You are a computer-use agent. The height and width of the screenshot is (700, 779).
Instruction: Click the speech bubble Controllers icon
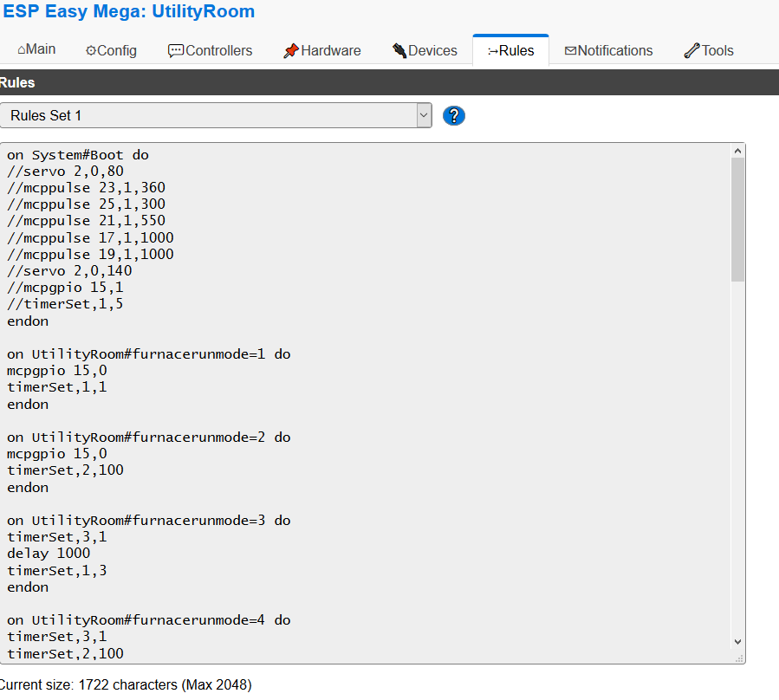point(176,51)
